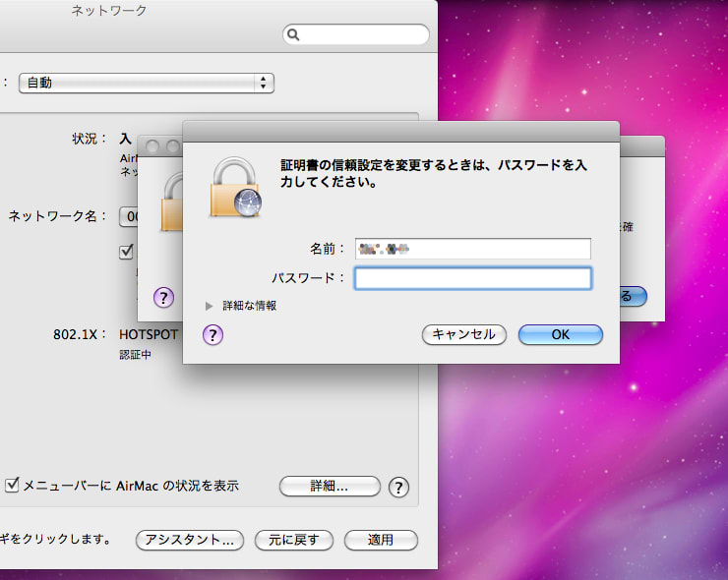
Task: Click the 認証中 status text
Action: click(x=135, y=355)
